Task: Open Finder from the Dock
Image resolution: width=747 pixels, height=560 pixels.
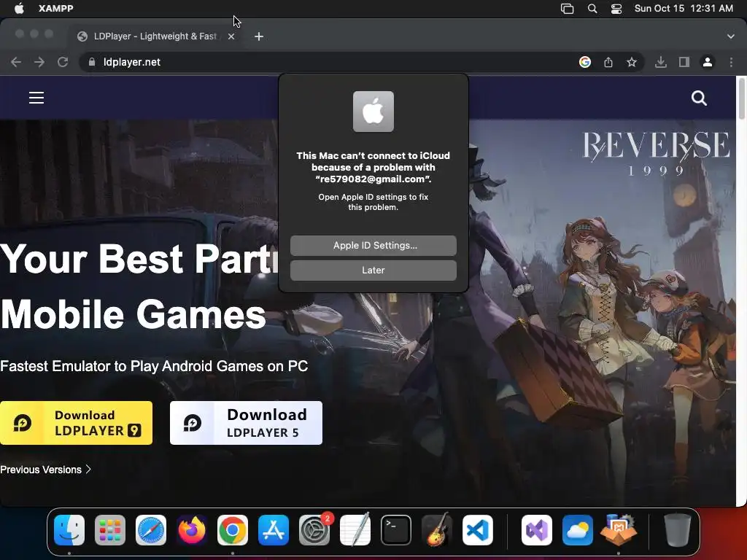Action: pos(69,530)
